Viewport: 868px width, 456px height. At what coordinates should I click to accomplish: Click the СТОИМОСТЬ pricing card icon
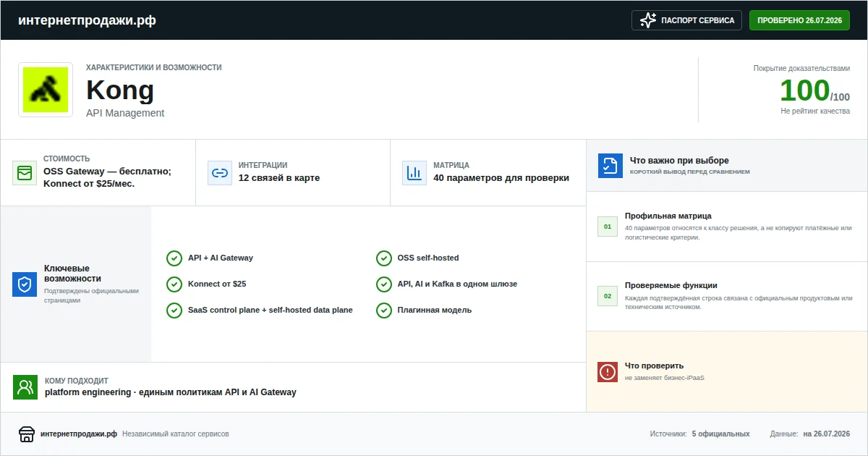[x=25, y=173]
